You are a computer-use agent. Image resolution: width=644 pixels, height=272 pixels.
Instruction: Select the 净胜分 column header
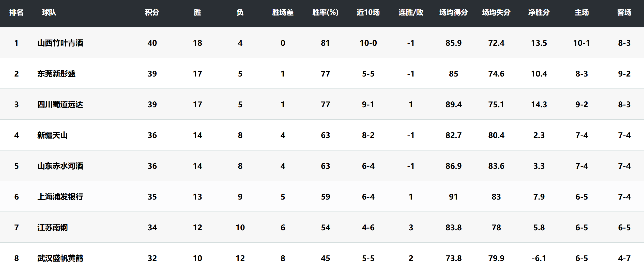click(539, 12)
